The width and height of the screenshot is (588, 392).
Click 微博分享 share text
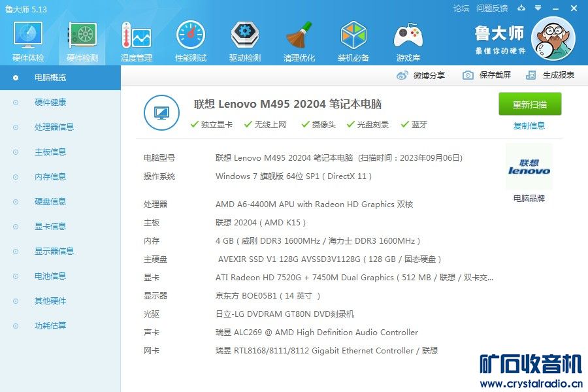coord(429,75)
